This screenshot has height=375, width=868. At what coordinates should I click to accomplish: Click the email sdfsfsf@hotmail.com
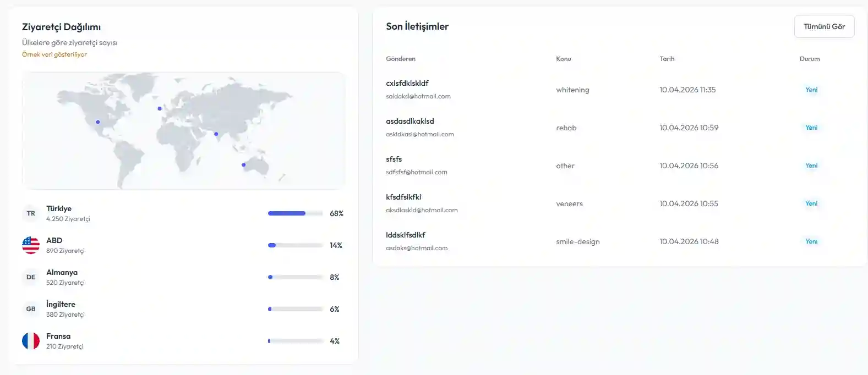(417, 172)
